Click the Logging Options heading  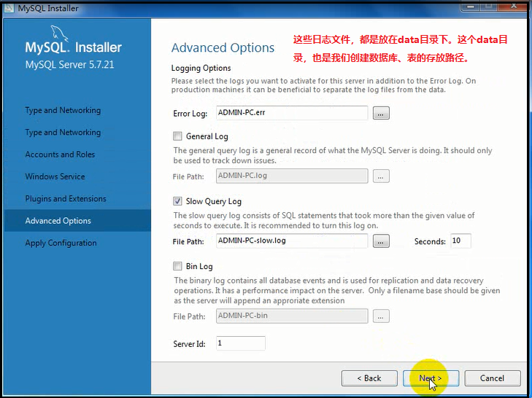[x=201, y=68]
